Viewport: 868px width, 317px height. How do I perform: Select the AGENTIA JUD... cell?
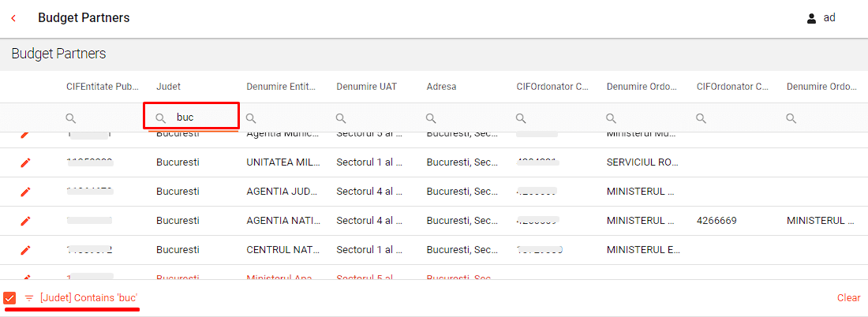pyautogui.click(x=283, y=192)
